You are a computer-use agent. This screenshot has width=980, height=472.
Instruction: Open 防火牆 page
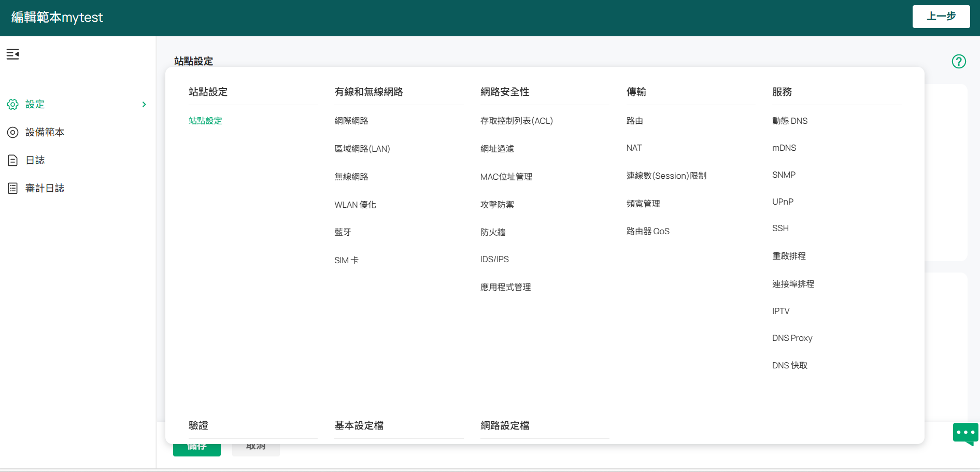point(493,232)
